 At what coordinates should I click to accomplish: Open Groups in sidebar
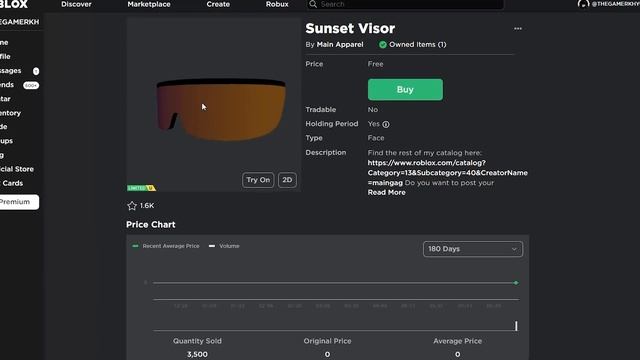point(7,141)
